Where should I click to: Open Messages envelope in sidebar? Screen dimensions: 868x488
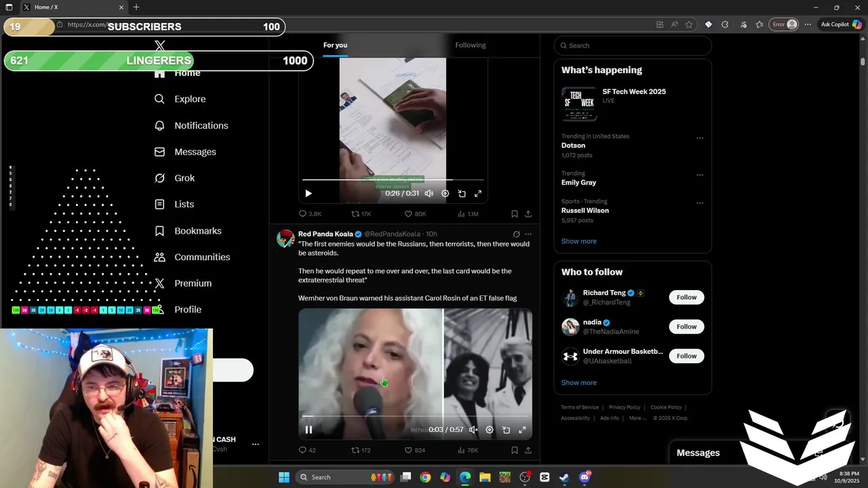click(x=184, y=152)
